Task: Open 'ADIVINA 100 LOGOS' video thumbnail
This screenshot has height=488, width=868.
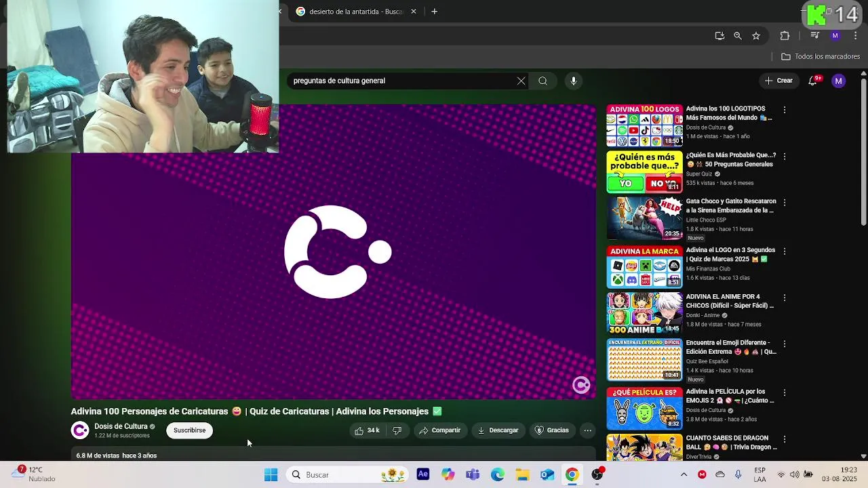Action: tap(644, 125)
